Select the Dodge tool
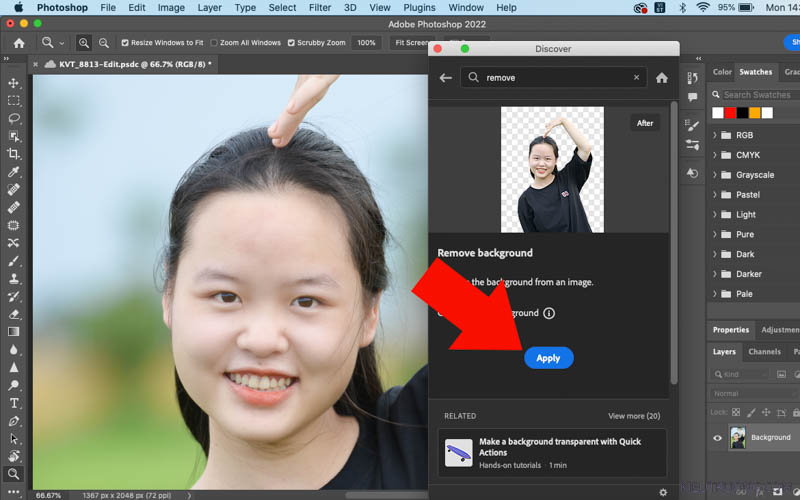This screenshot has width=800, height=500. point(14,385)
